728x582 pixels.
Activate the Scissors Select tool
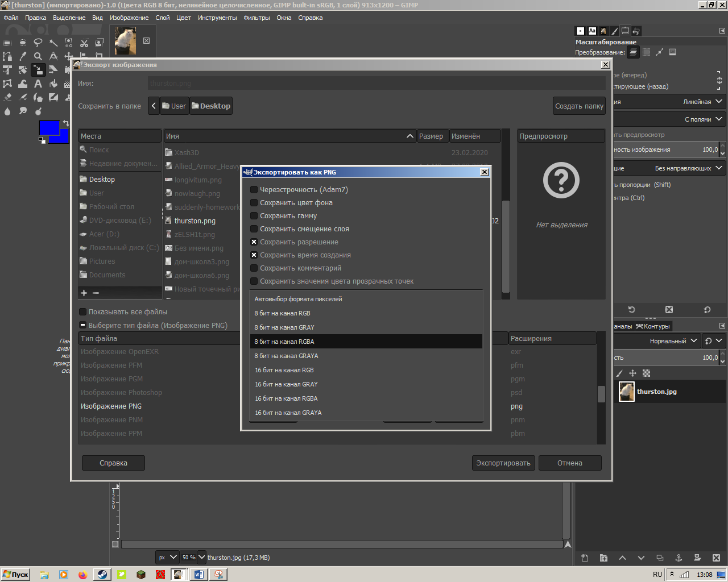coord(84,43)
